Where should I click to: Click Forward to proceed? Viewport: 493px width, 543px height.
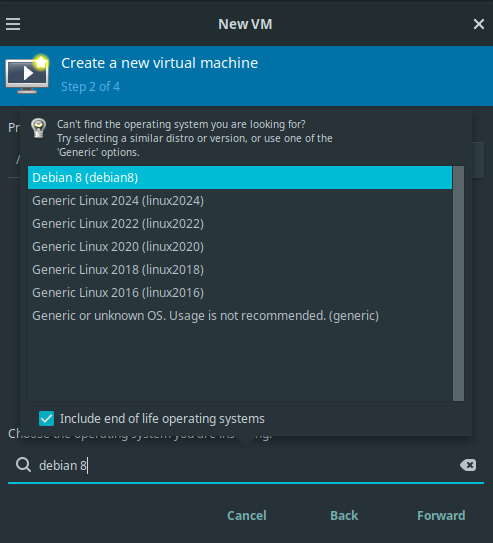441,515
